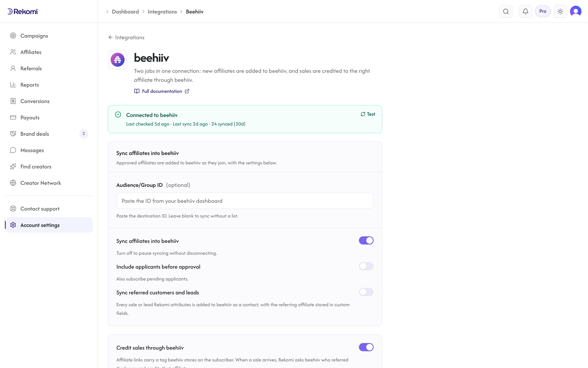Click the Brand deals count badge 2
This screenshot has height=368, width=588.
pyautogui.click(x=84, y=134)
